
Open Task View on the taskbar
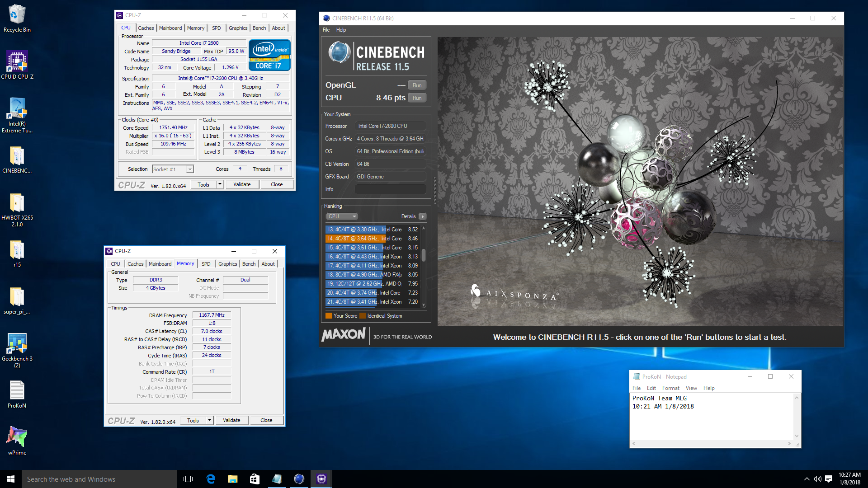(x=188, y=479)
